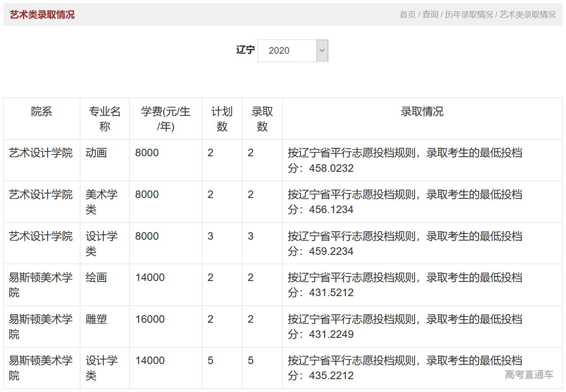Click the 美术学类 major cell
Viewport: 566px width, 392px height.
(99, 201)
